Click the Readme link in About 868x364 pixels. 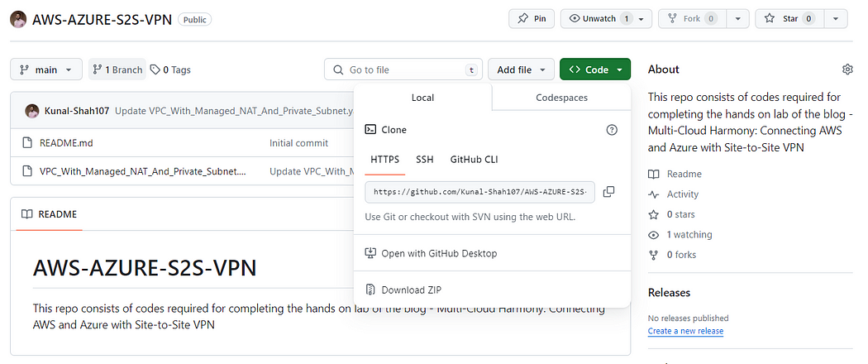[x=684, y=174]
